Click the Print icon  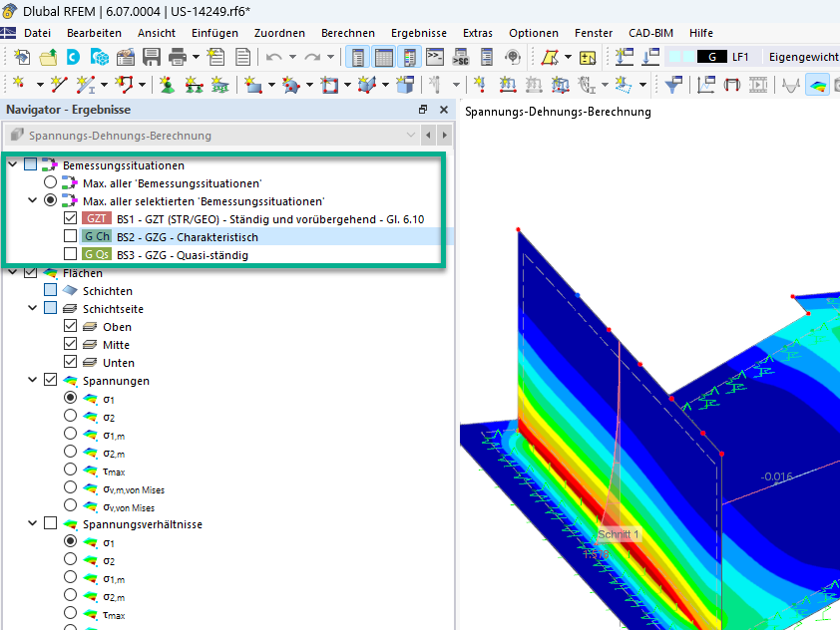(178, 58)
